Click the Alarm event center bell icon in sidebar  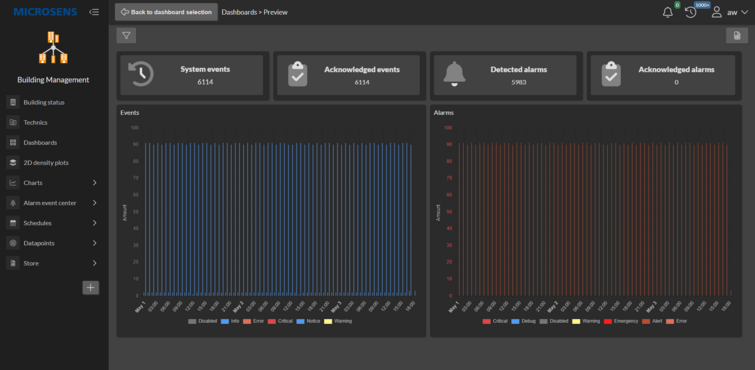(13, 203)
